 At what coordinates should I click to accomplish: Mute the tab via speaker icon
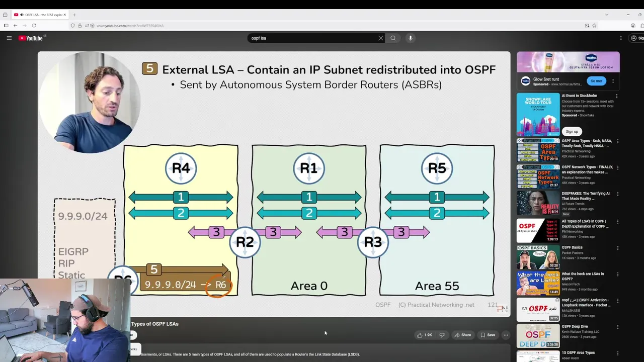(22, 15)
